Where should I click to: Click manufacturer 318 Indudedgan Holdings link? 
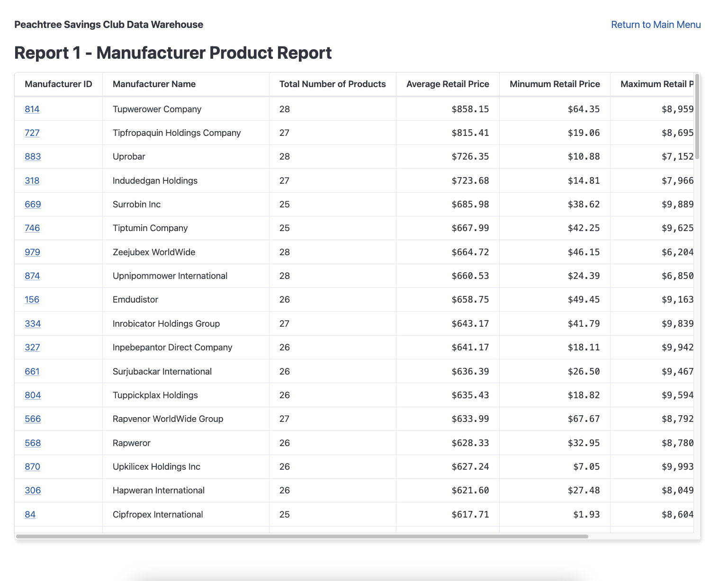pyautogui.click(x=32, y=180)
